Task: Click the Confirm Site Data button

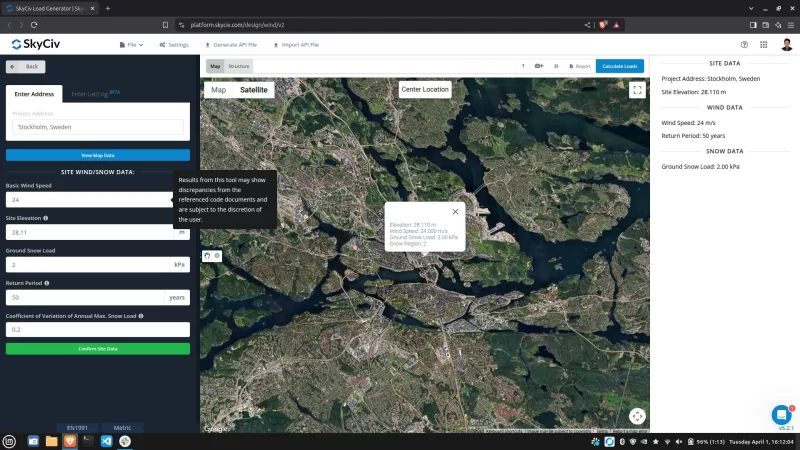Action: 98,348
